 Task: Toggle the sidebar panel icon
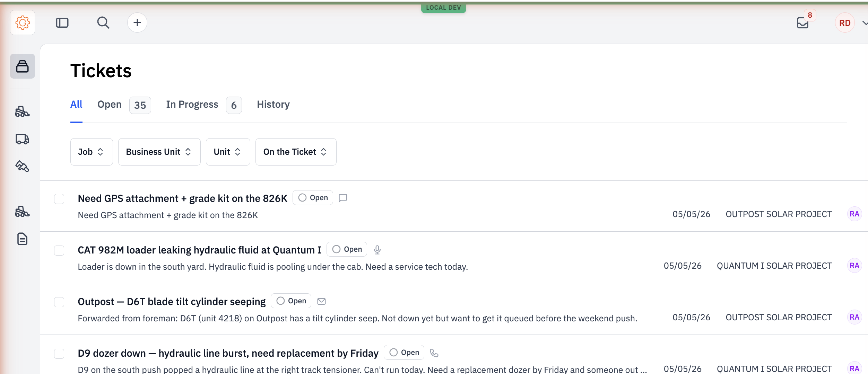point(62,23)
